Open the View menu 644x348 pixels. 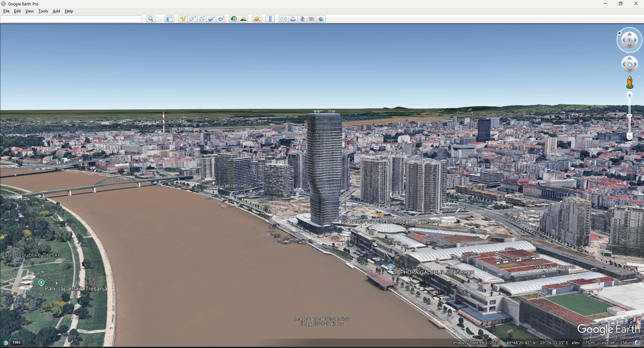click(x=29, y=11)
